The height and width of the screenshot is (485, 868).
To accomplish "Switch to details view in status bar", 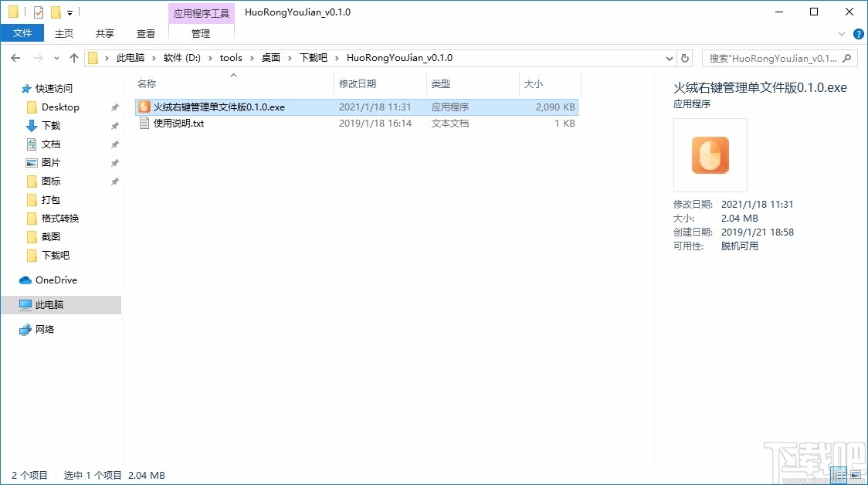I will point(839,474).
